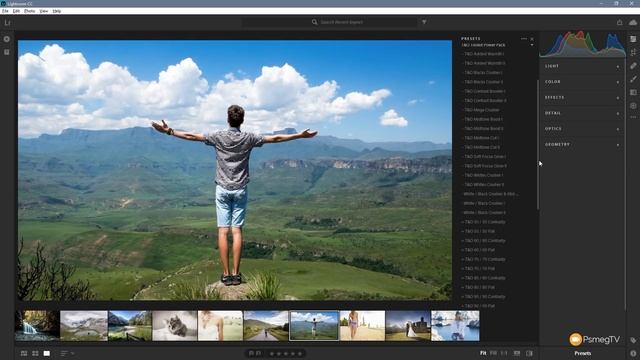
Task: Select the Crop and Rotate tool
Action: 633,52
